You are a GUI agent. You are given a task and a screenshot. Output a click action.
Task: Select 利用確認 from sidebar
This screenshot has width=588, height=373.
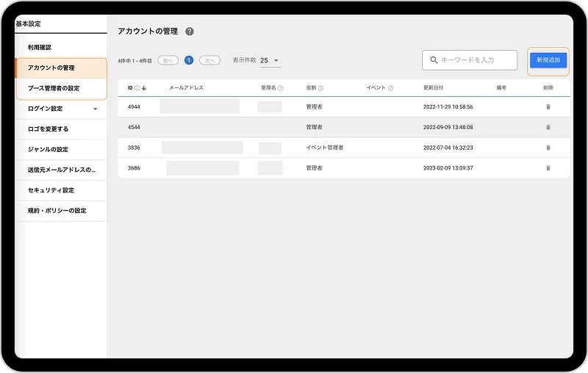point(40,47)
